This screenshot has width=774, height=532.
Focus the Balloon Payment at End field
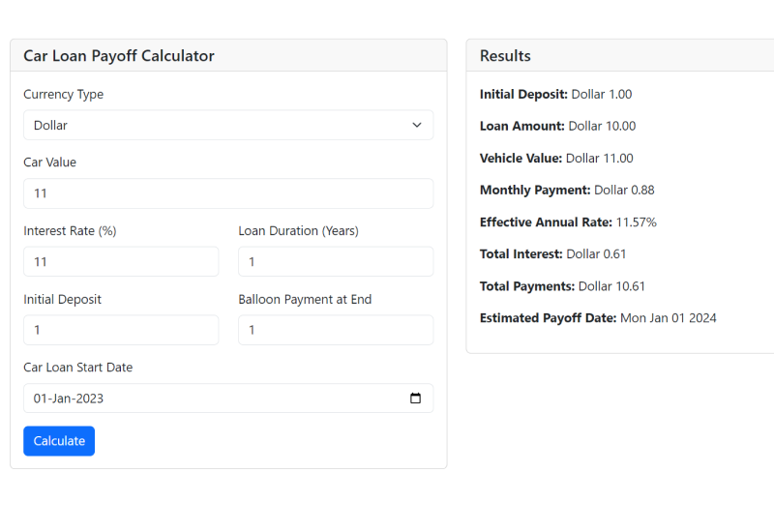point(336,330)
